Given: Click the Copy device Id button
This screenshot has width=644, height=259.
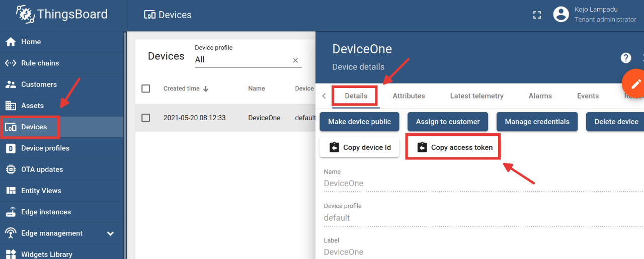Looking at the screenshot, I should (x=359, y=147).
